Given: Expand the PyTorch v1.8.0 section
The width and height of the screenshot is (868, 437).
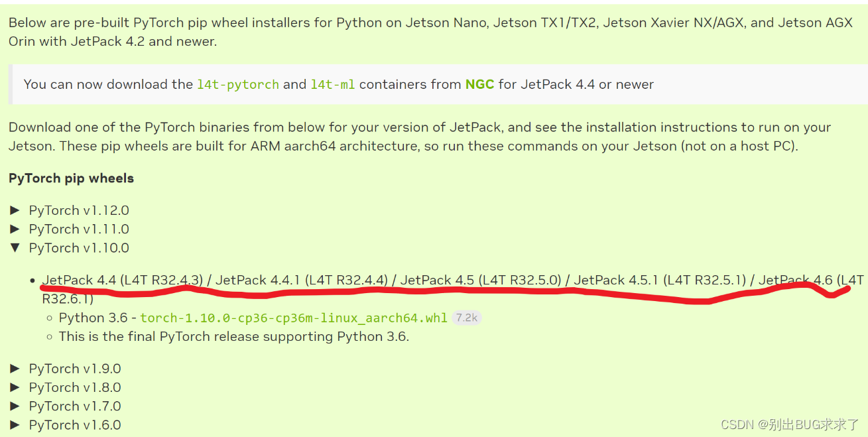Looking at the screenshot, I should (65, 387).
